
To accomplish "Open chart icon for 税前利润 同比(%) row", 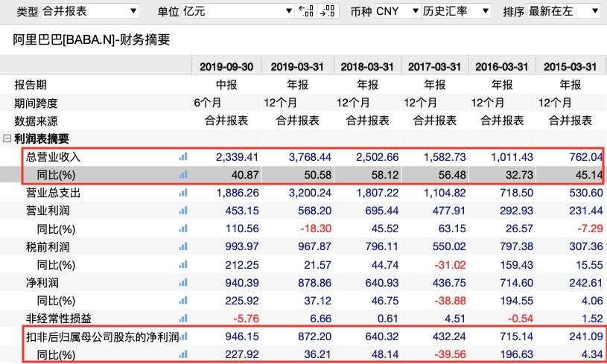I will [x=183, y=264].
